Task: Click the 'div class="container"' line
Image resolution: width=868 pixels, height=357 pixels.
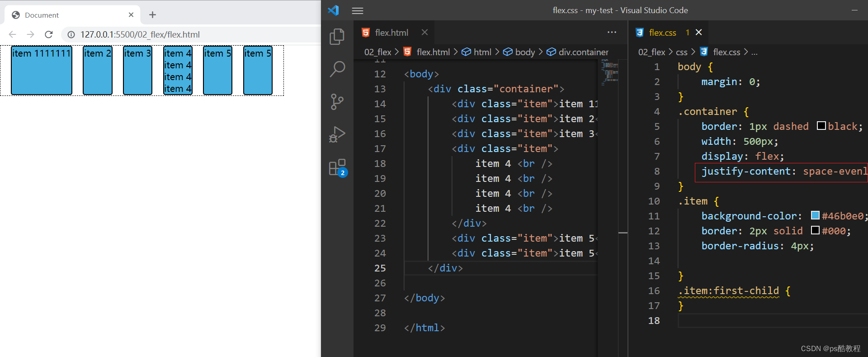Action: tap(496, 89)
